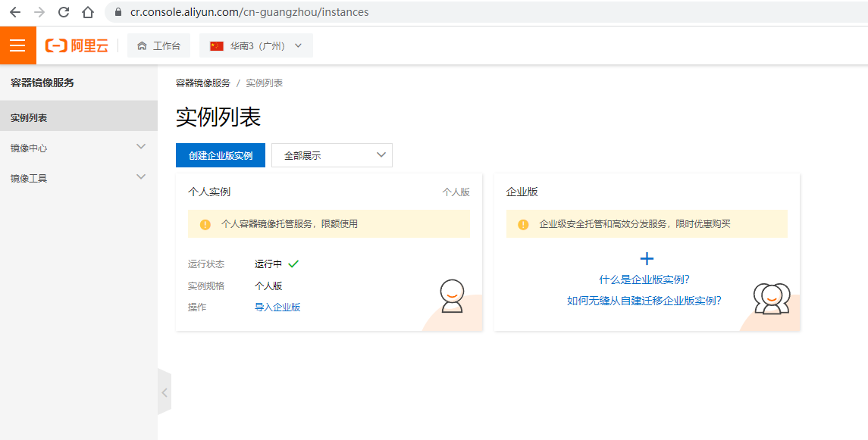Click the Alibaba Cloud logo
Viewport: 868px width, 440px height.
point(76,45)
